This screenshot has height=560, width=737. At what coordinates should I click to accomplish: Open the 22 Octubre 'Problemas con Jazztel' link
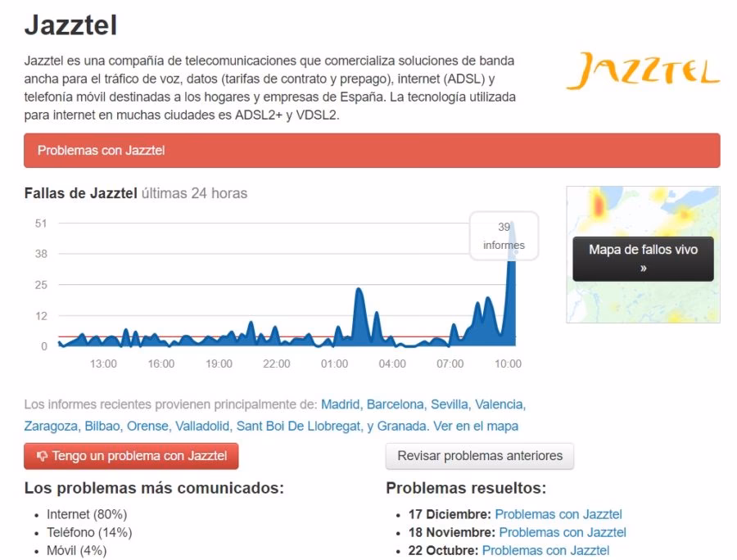[545, 551]
